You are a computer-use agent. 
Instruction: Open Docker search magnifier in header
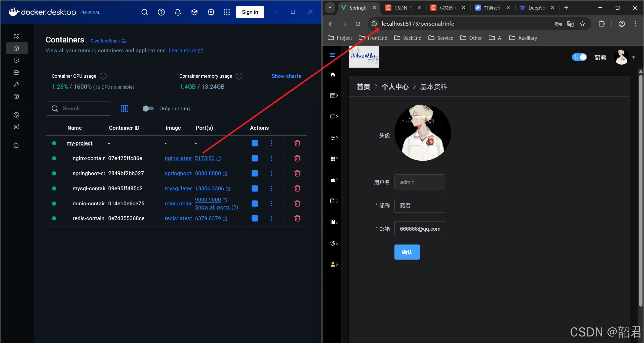(144, 12)
